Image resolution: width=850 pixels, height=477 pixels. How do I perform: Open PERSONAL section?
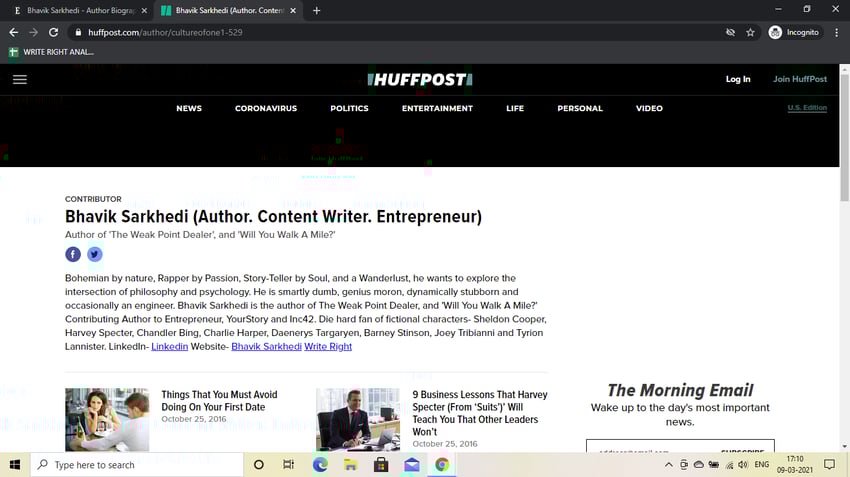(580, 108)
